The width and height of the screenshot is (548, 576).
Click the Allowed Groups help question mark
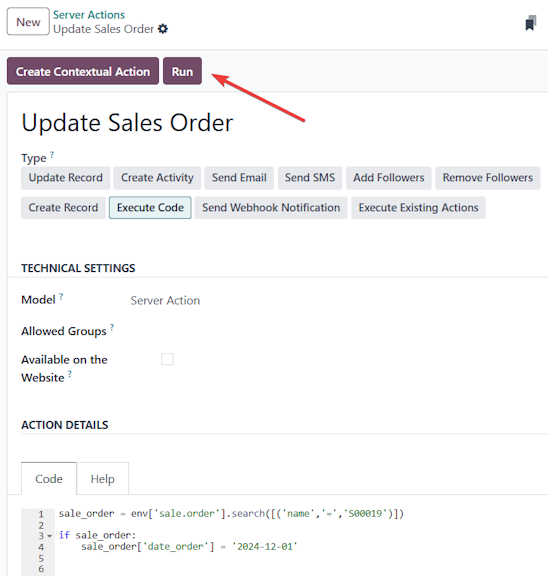tap(112, 327)
